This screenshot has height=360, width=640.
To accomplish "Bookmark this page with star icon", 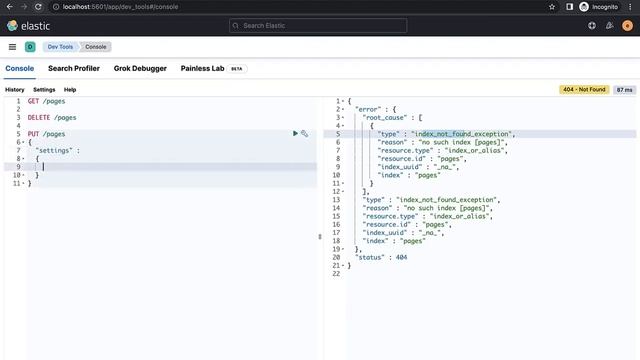I will click(552, 7).
